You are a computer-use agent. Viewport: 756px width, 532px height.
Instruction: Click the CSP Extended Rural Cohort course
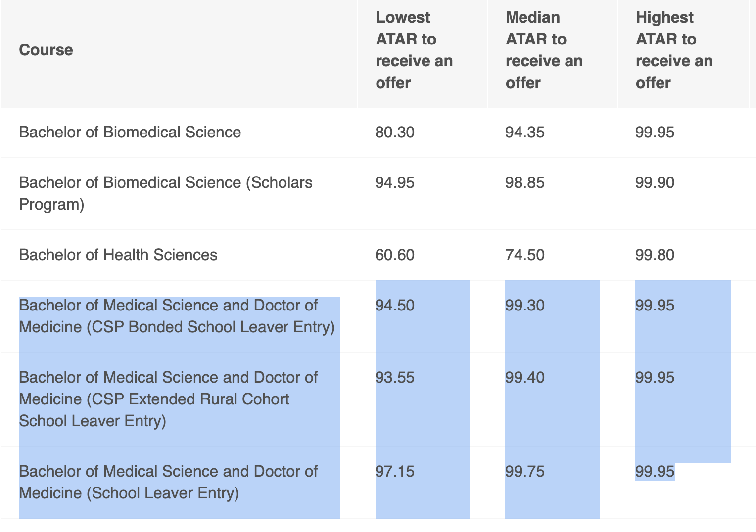tap(168, 399)
